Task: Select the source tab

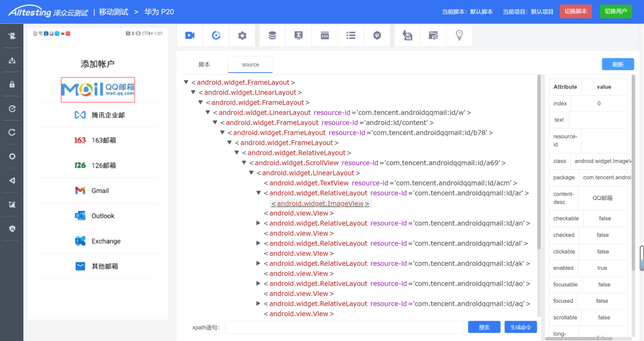Action: pyautogui.click(x=251, y=65)
